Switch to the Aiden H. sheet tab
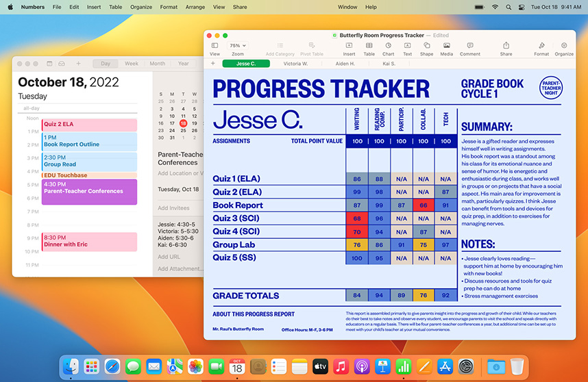The image size is (588, 382). (345, 64)
